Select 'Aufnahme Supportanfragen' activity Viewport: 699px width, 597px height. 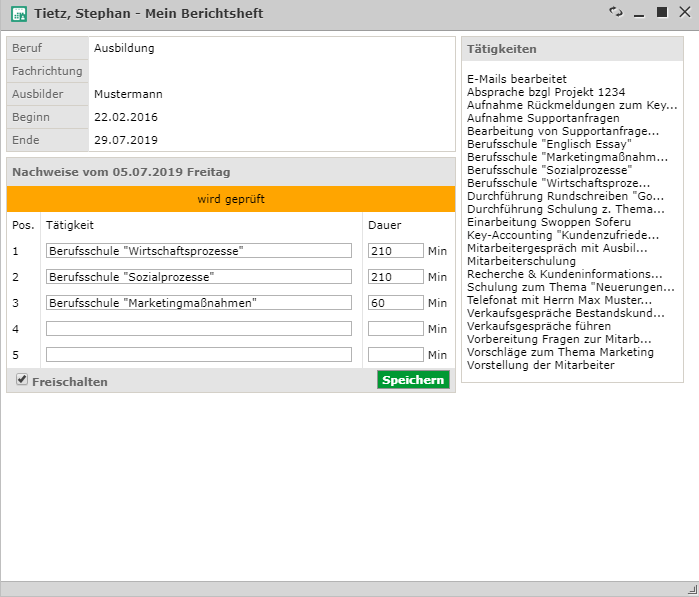point(543,118)
